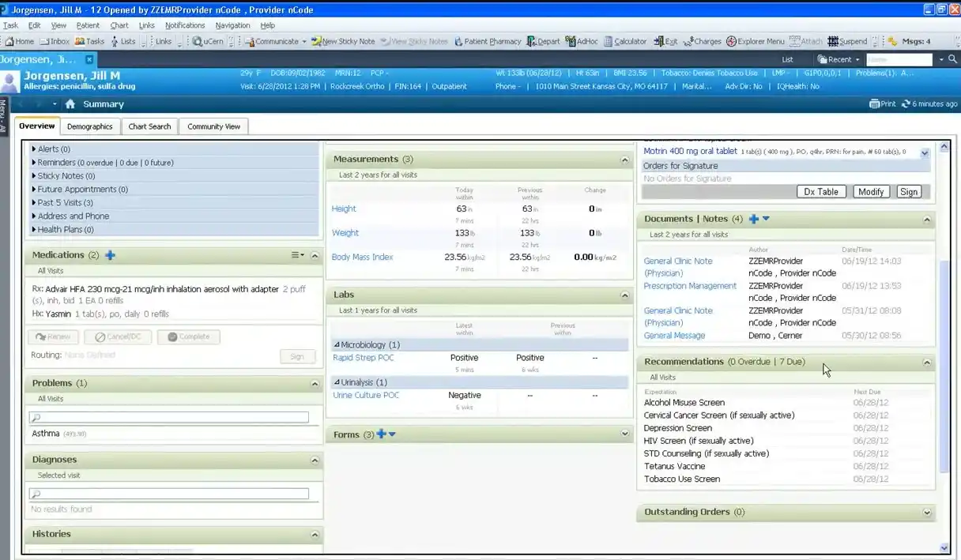Viewport: 961px width, 560px height.
Task: Open the AdHoc charting tool
Action: pyautogui.click(x=582, y=41)
